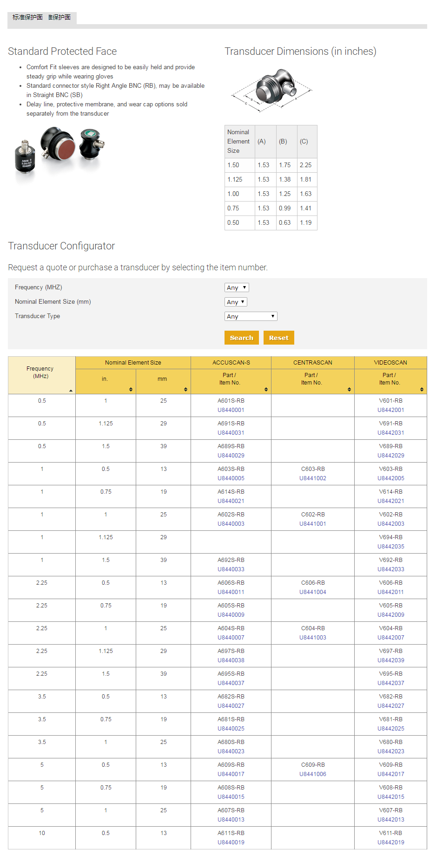Open item number U8440019 link
This screenshot has height=868, width=443.
[231, 842]
